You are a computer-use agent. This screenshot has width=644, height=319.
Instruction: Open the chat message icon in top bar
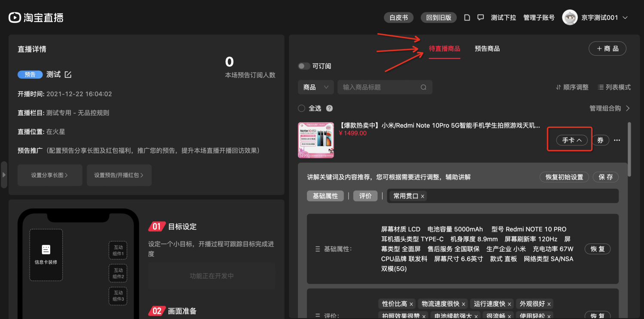(x=481, y=18)
